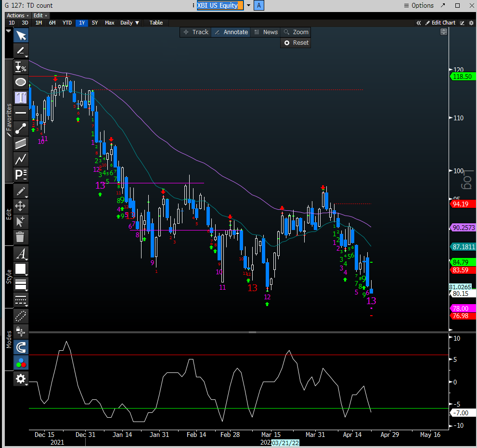Click the pop-out arrow icon
Screen dimensions: 477x448
pos(443,5)
